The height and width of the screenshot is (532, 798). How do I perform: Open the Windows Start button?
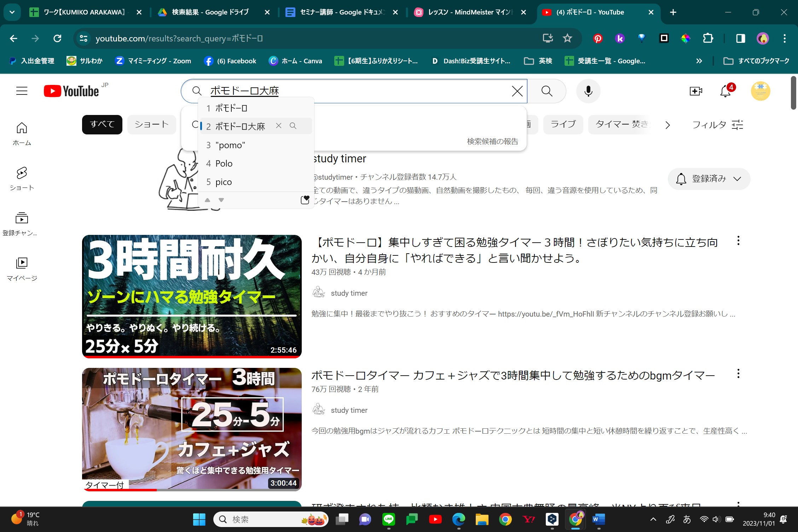[199, 519]
